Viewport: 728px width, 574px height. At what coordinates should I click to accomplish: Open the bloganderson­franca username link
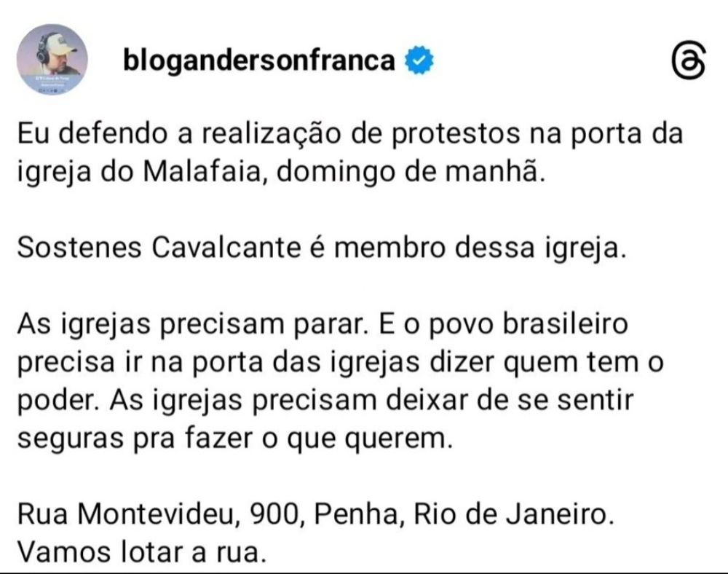point(258,60)
